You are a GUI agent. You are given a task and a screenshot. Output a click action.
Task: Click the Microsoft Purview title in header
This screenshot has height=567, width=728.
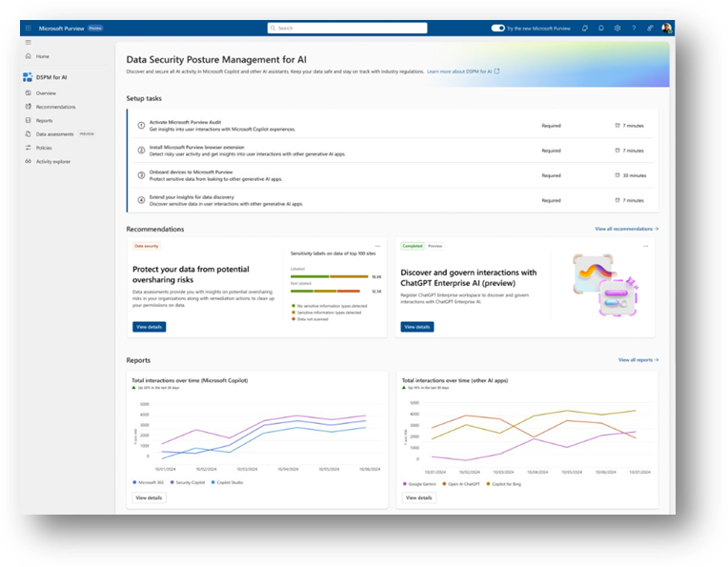[x=61, y=29]
